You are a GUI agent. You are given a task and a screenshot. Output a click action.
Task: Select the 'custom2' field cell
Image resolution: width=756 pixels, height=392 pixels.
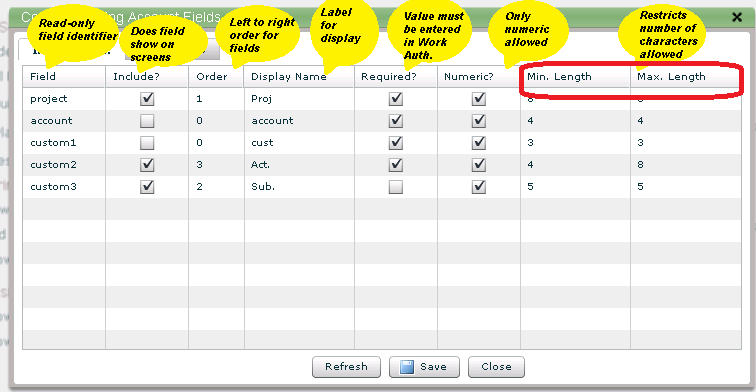tap(64, 165)
